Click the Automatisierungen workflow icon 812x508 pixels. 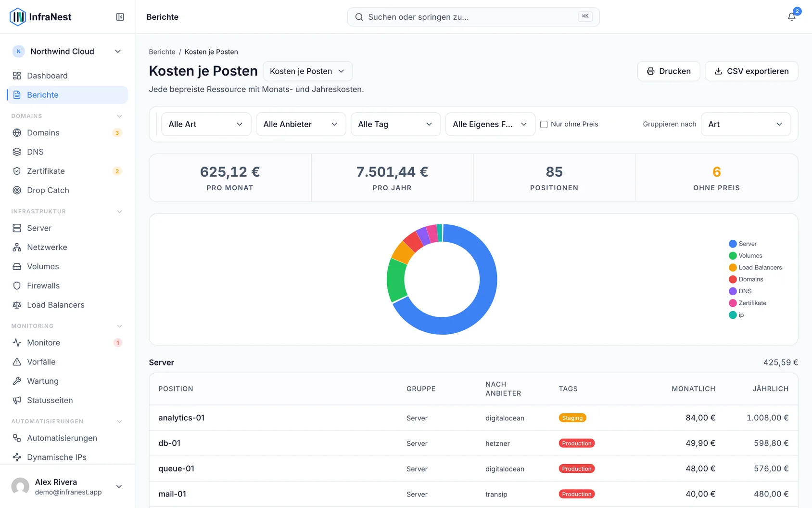pos(17,438)
